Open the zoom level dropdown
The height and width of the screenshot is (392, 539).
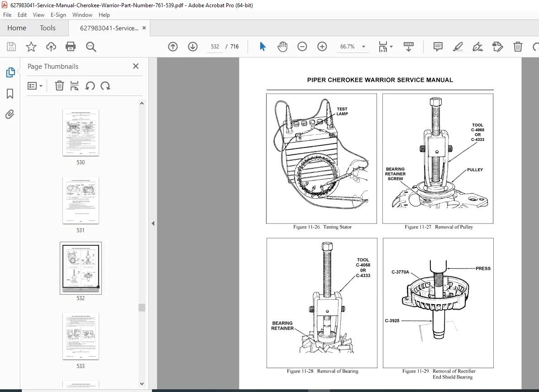click(364, 47)
